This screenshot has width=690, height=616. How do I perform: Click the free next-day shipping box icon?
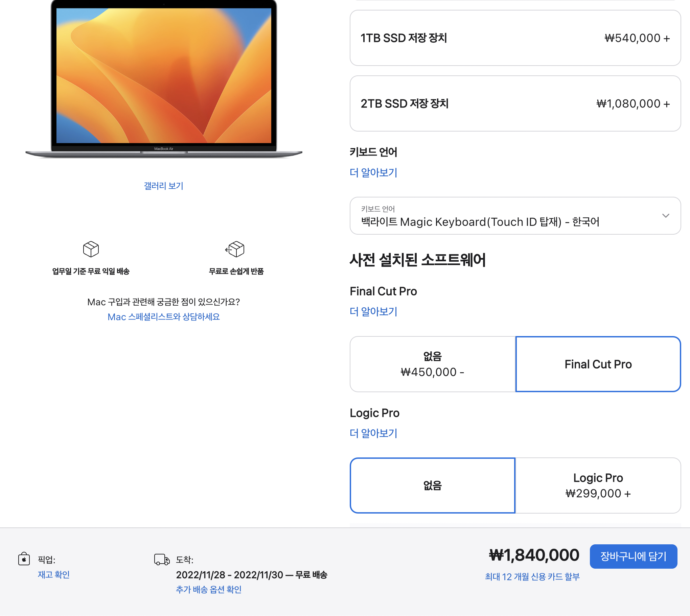coord(90,250)
